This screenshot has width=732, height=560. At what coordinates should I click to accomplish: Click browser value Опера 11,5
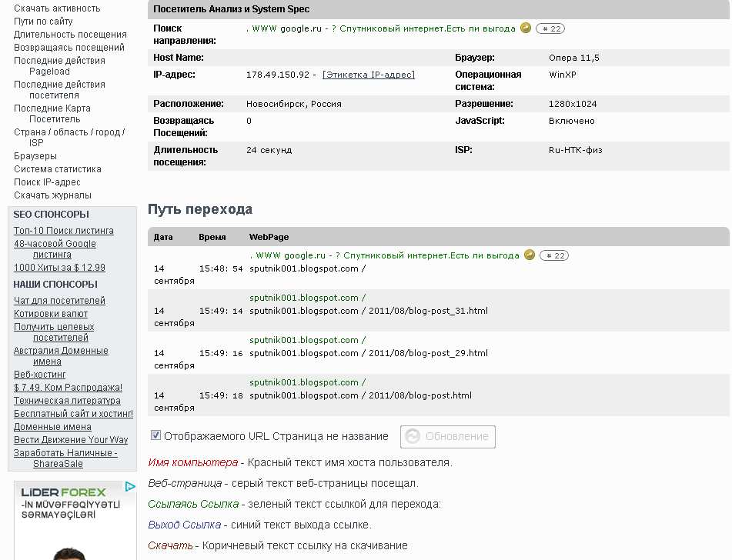(573, 58)
